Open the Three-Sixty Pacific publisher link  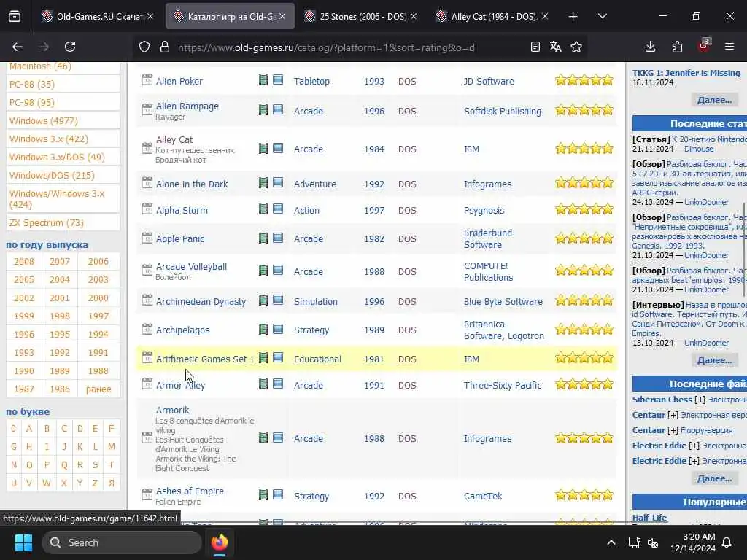(x=503, y=385)
